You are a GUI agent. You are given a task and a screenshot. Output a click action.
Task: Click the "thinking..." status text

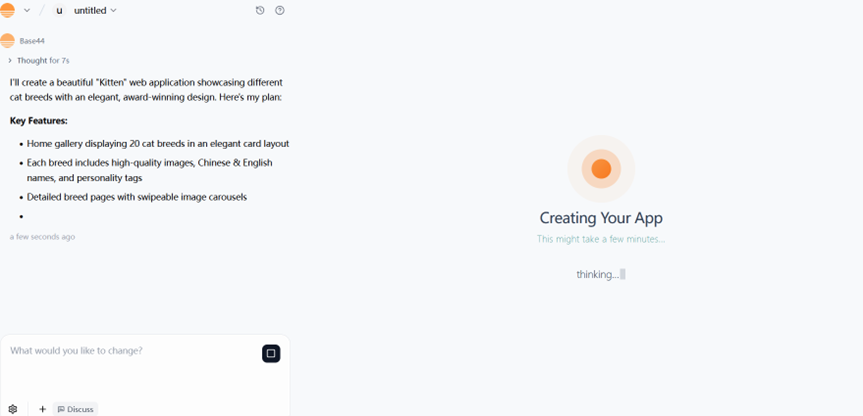click(598, 274)
